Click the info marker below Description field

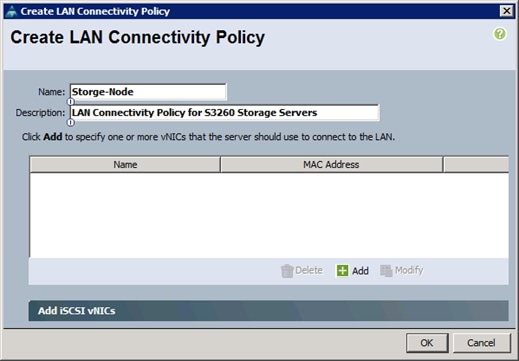71,123
